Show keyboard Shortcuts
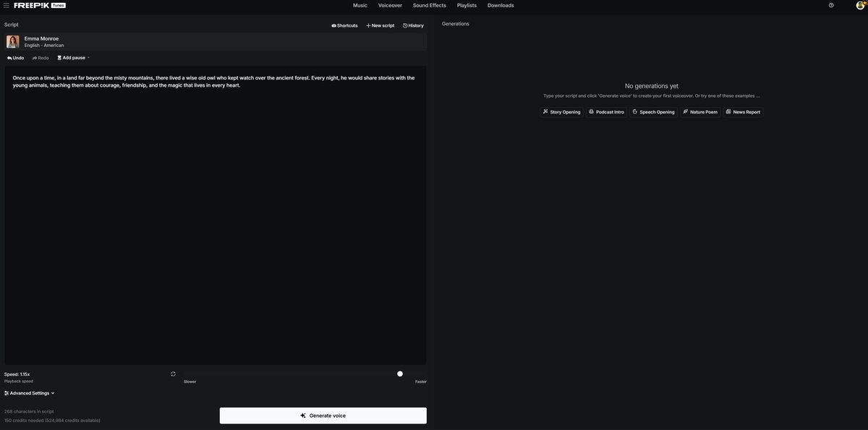The width and height of the screenshot is (868, 430). pos(344,25)
